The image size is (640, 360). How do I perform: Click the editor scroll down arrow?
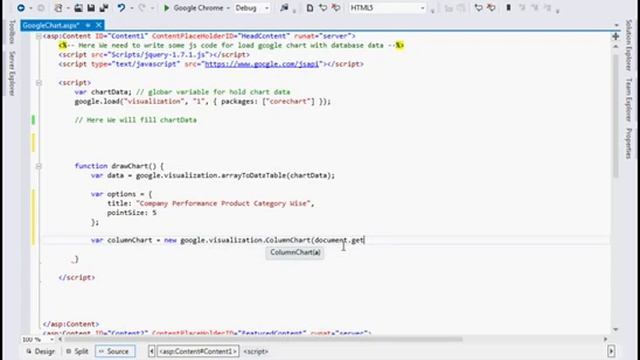[616, 330]
